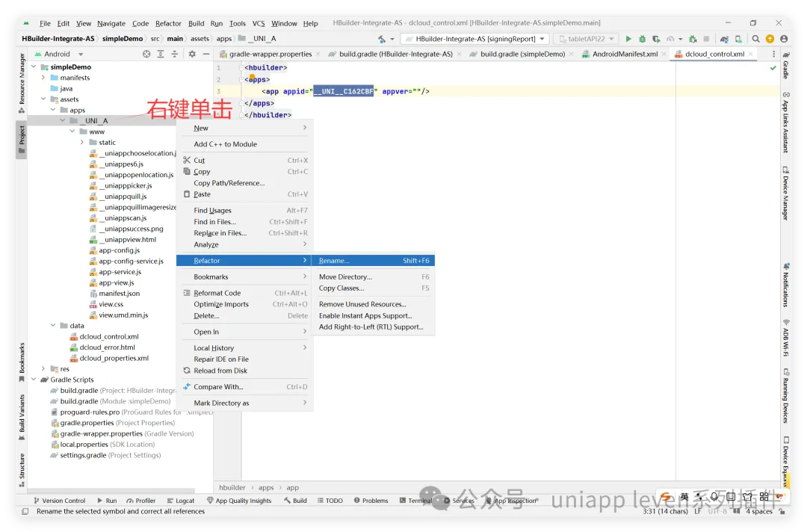
Task: Open run configuration dropdown signingReport
Action: pyautogui.click(x=475, y=39)
